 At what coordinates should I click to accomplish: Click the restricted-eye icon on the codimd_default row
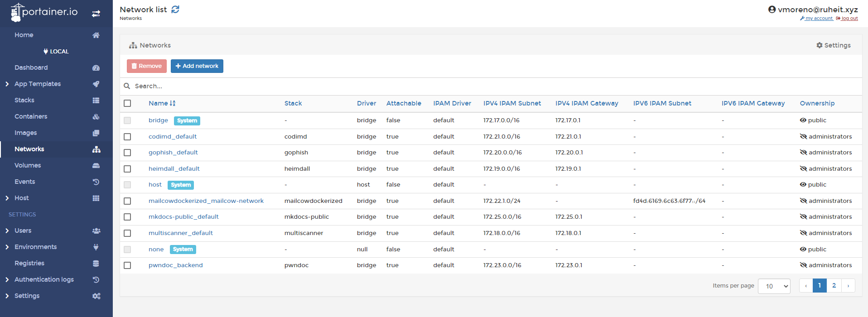point(803,137)
